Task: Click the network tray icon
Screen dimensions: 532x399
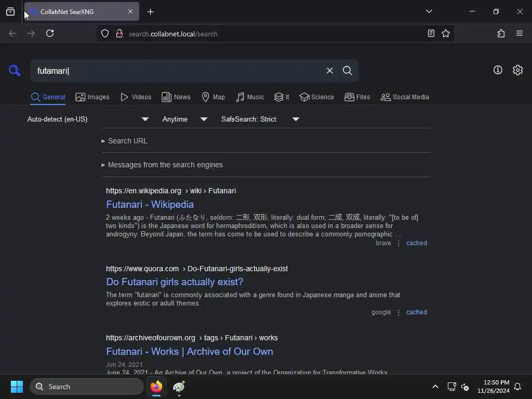Action: [451, 387]
